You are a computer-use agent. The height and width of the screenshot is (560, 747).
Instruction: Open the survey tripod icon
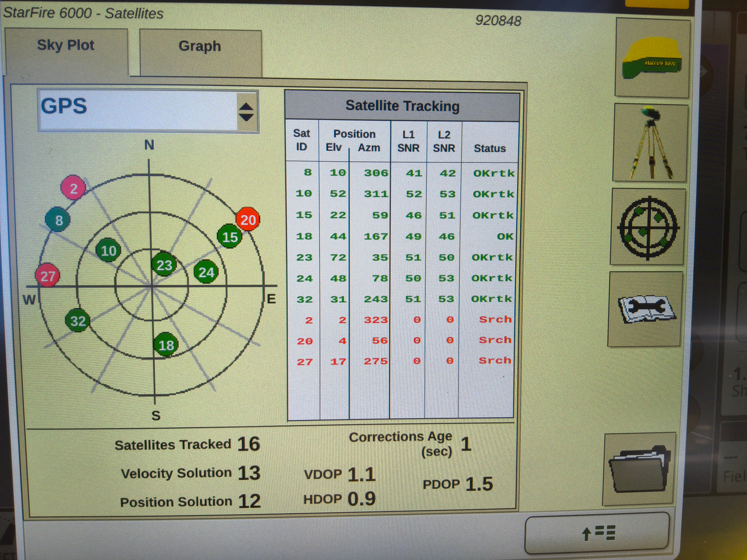(650, 143)
